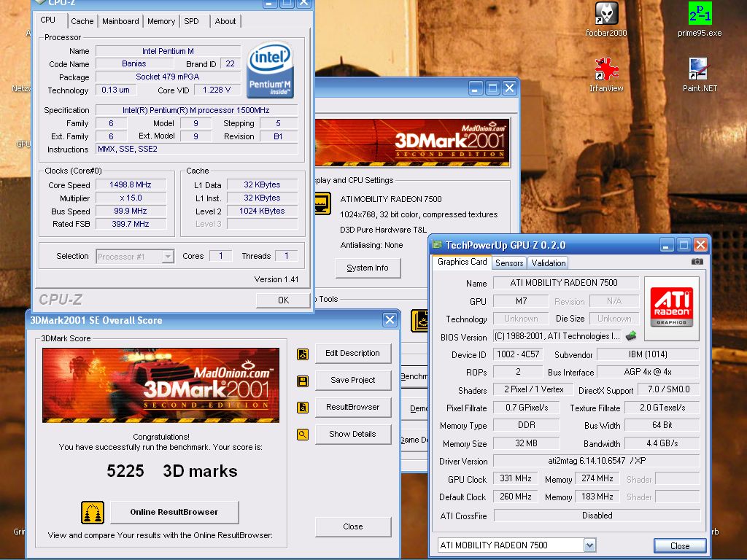Click the Driver Version field in GPU-Z
Viewport: 747px width, 560px height.
coord(597,461)
